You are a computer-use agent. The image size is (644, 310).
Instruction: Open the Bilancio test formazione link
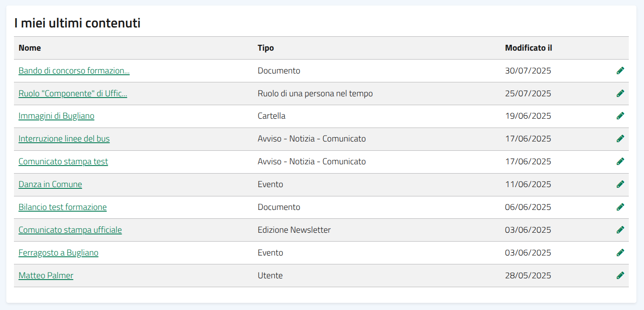tap(63, 207)
